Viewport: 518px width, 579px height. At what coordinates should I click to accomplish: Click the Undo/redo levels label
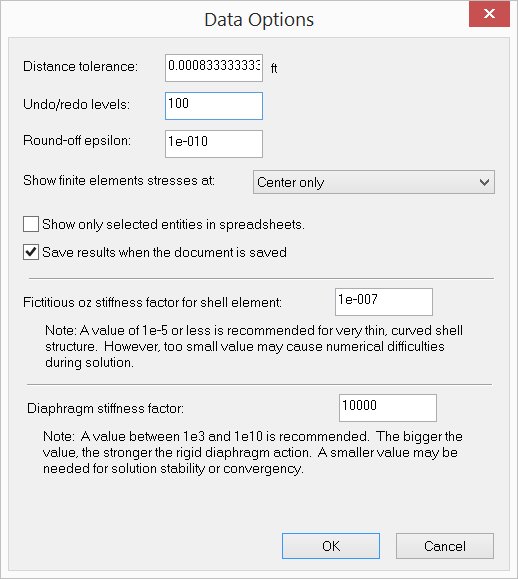pyautogui.click(x=76, y=105)
